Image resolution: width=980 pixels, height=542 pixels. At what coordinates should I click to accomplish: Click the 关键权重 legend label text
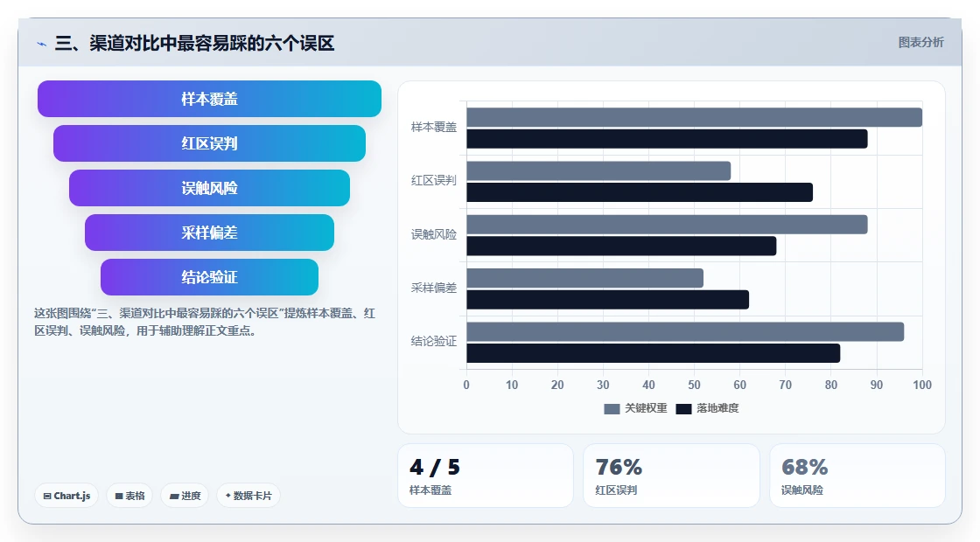(647, 408)
